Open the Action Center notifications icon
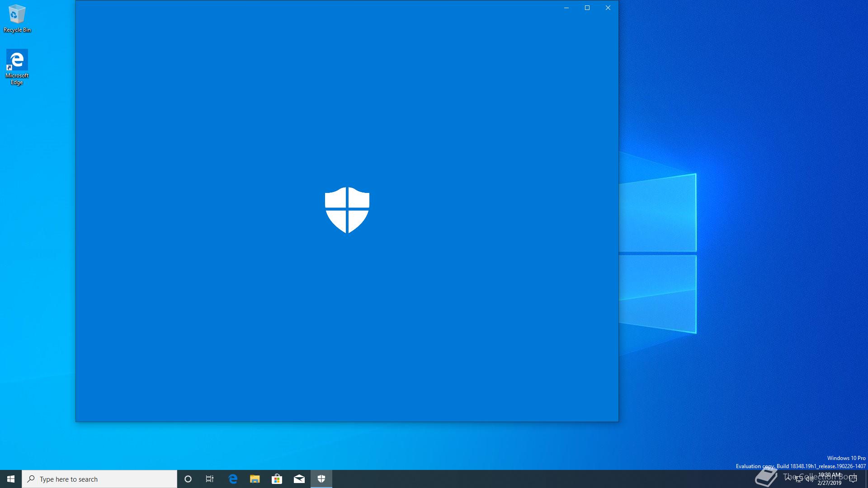The image size is (868, 488). pos(853,479)
